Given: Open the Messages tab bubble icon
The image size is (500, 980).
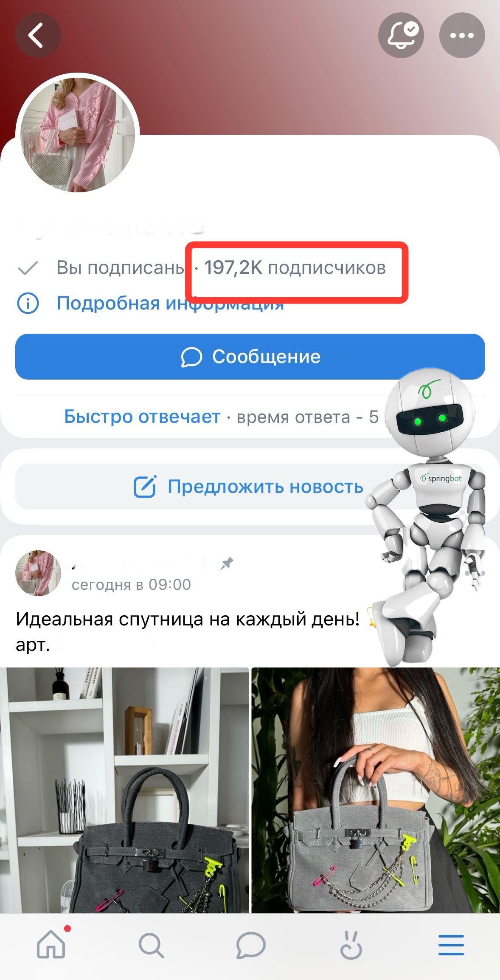Looking at the screenshot, I should tap(250, 945).
